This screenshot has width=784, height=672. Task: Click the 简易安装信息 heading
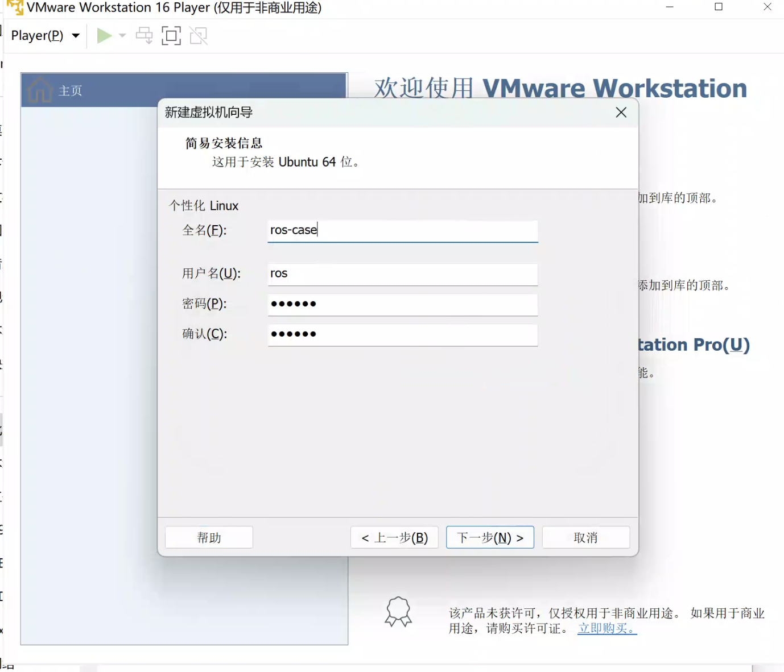point(224,143)
